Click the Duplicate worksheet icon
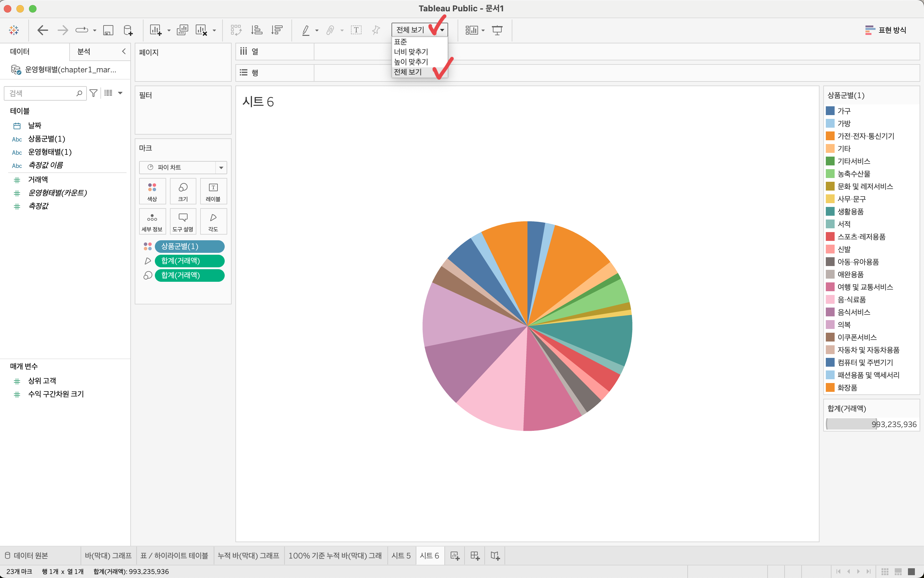 (x=183, y=30)
